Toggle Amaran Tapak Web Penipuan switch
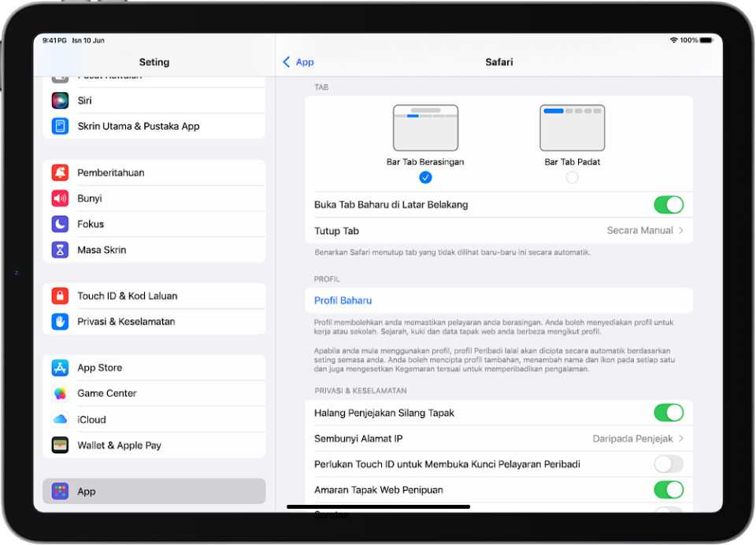The height and width of the screenshot is (545, 756). (x=669, y=490)
